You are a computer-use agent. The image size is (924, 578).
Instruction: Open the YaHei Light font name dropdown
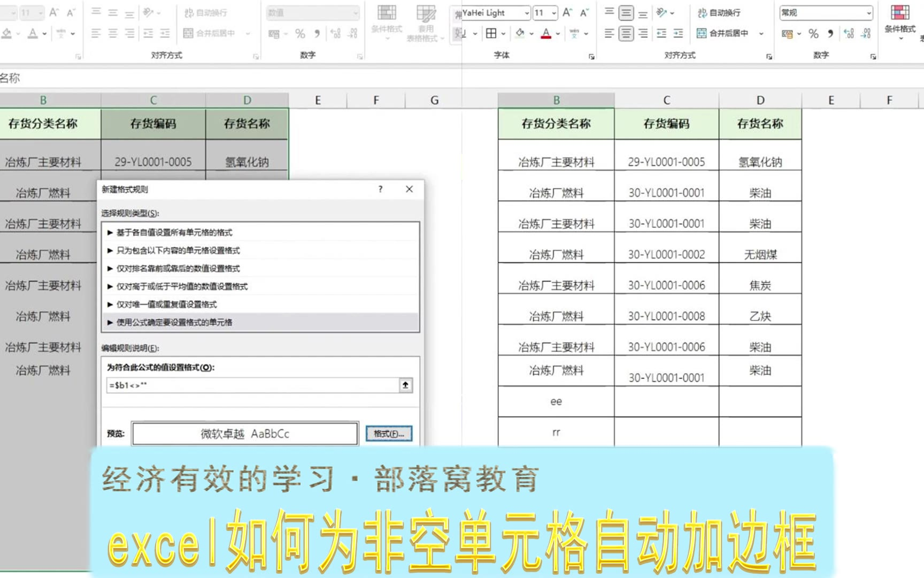(527, 13)
